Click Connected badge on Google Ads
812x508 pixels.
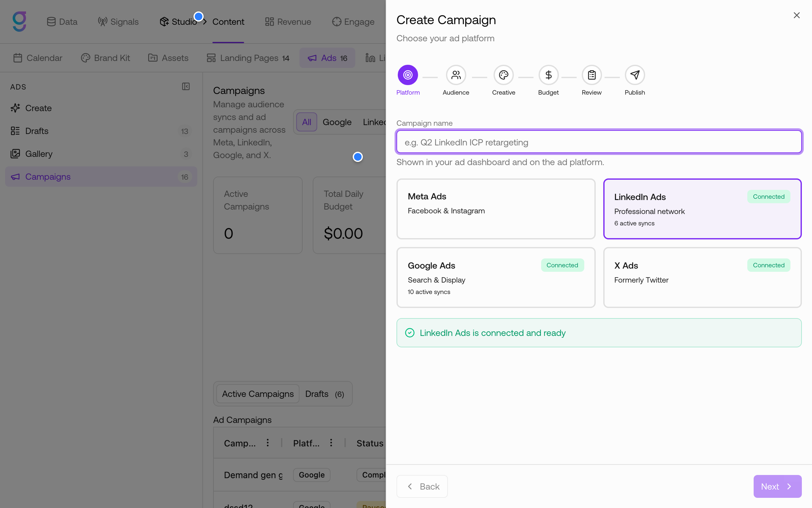(x=562, y=265)
